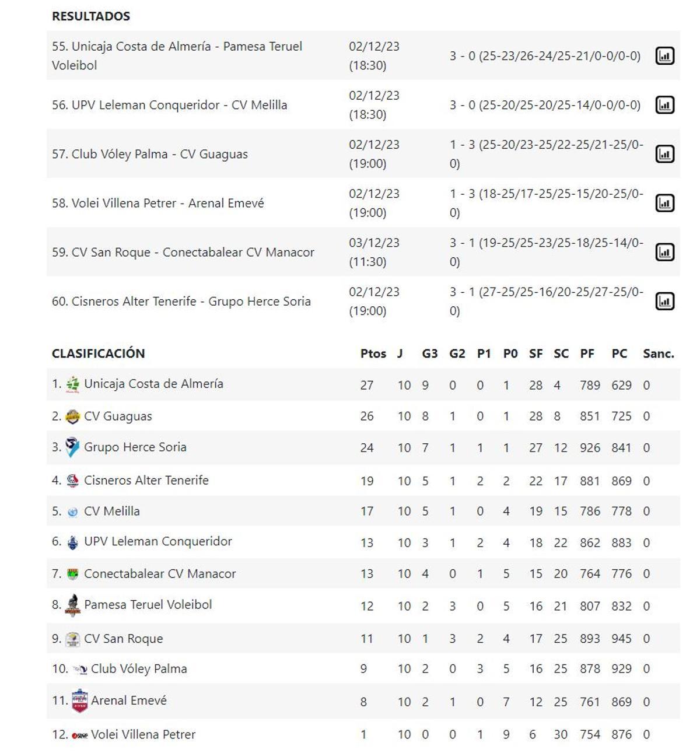Viewport: 700px width, 753px height.
Task: Click the Unicaja Costa de Almería club crest
Action: pos(72,384)
